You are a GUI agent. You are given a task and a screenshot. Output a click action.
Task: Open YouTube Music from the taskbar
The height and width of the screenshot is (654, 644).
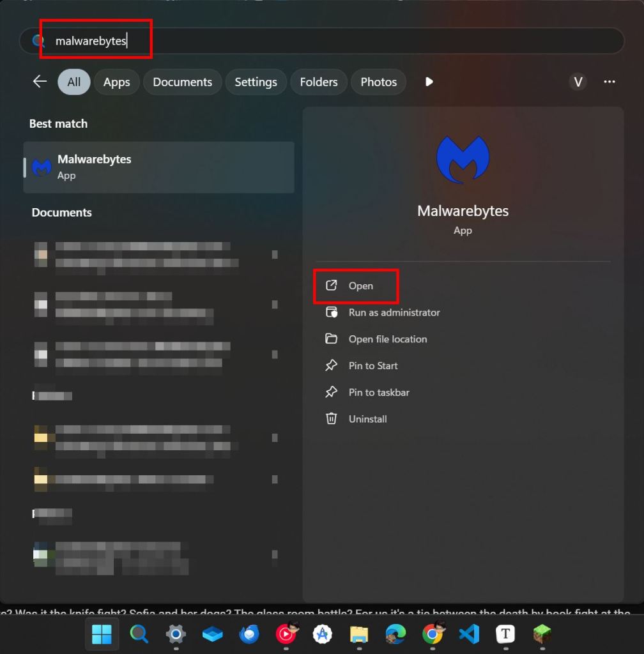click(x=287, y=634)
